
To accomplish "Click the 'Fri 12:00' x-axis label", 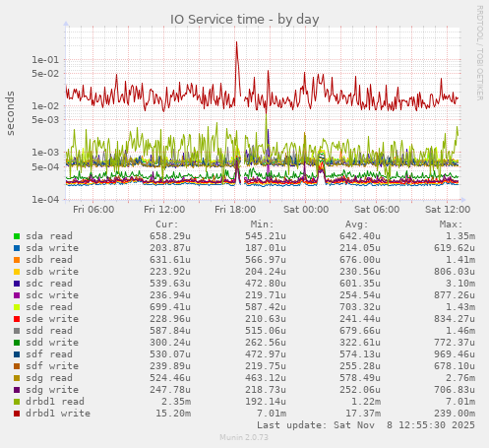I will tap(164, 210).
